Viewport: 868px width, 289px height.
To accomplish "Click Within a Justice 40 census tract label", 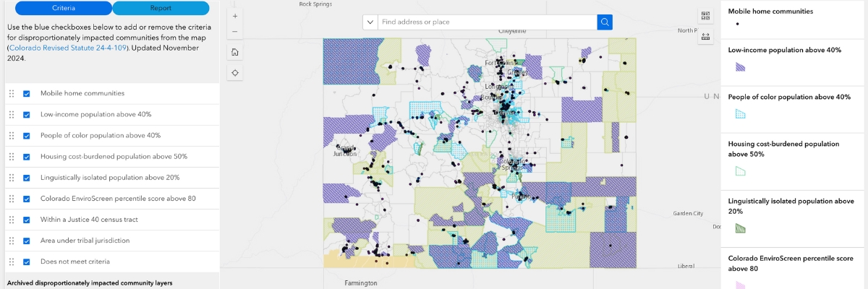I will 89,220.
